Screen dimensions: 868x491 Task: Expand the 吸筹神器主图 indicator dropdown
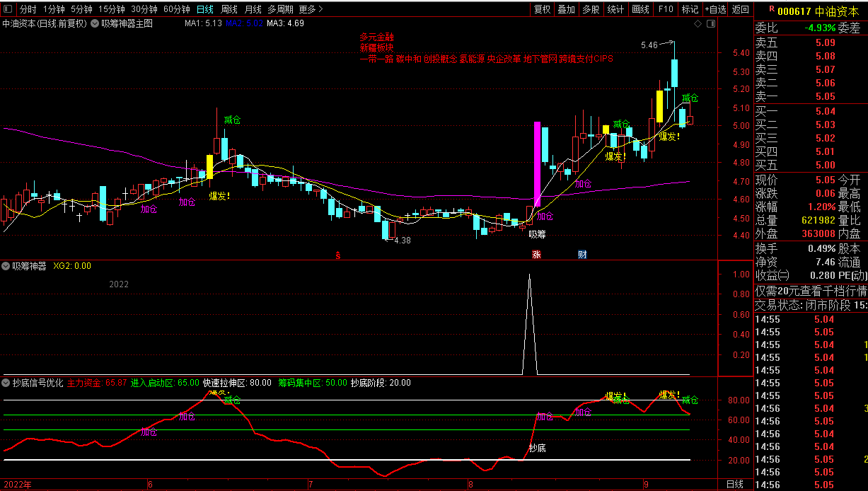click(x=96, y=23)
